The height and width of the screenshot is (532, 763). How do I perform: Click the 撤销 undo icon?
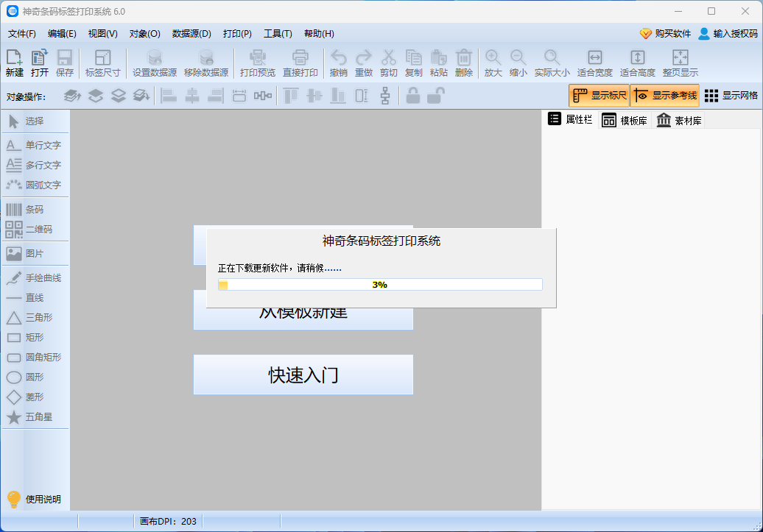coord(339,63)
